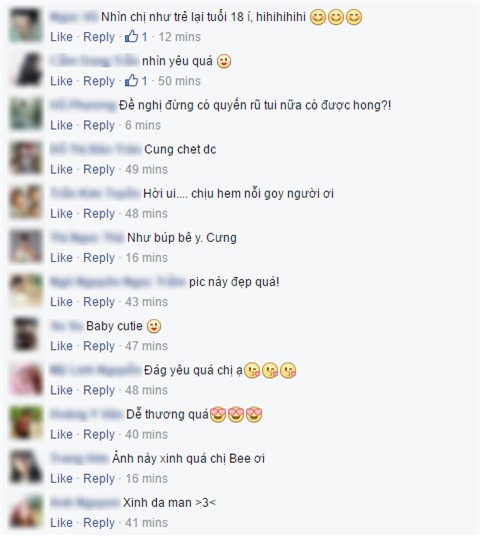The image size is (480, 537).
Task: Open the blurred author name before 'Ảnh này xinh quá'
Action: coord(79,458)
